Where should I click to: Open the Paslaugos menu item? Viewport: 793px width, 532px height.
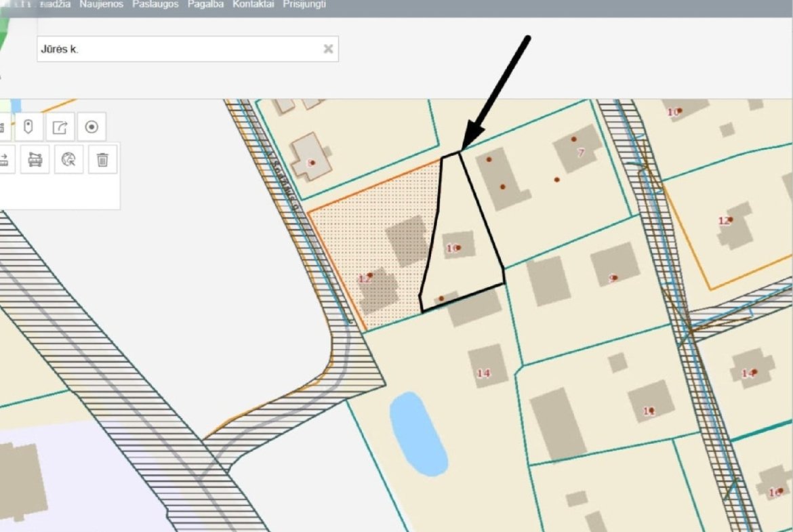pos(155,5)
